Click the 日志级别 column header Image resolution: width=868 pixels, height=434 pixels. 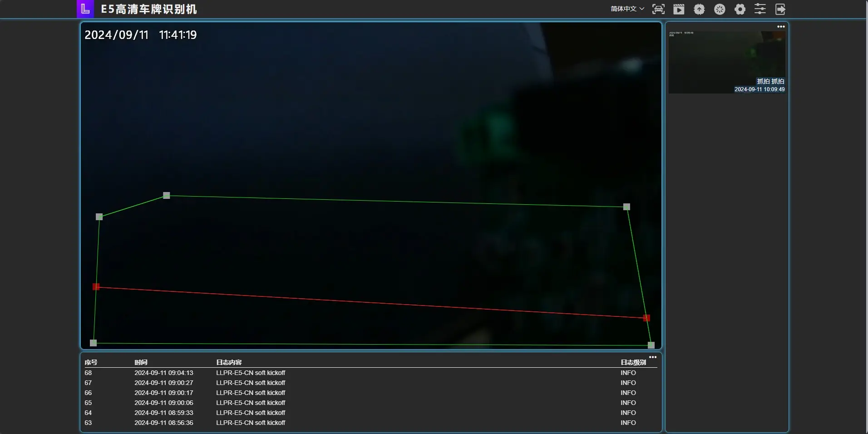click(633, 362)
